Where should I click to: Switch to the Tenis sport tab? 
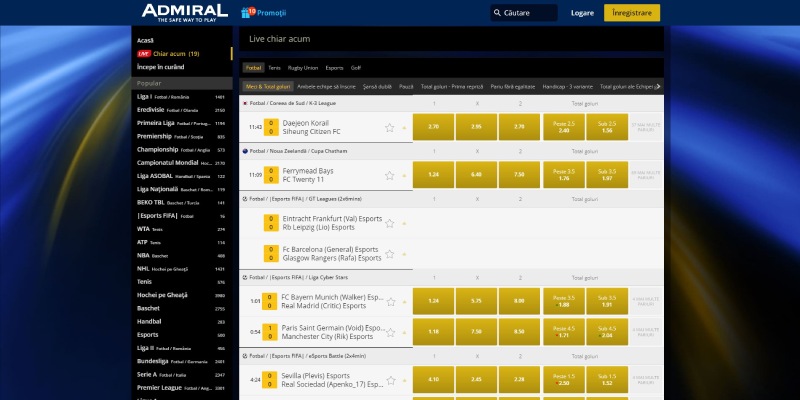coord(274,68)
